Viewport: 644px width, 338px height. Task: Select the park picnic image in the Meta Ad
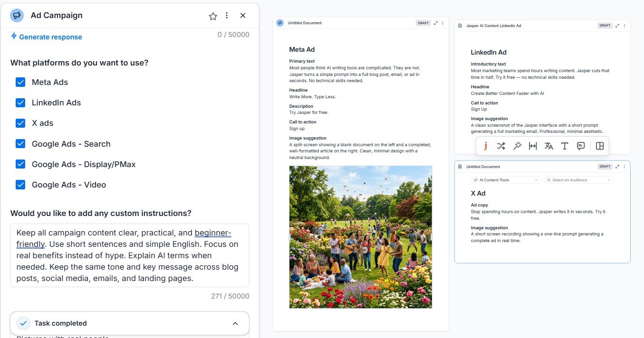pos(360,237)
